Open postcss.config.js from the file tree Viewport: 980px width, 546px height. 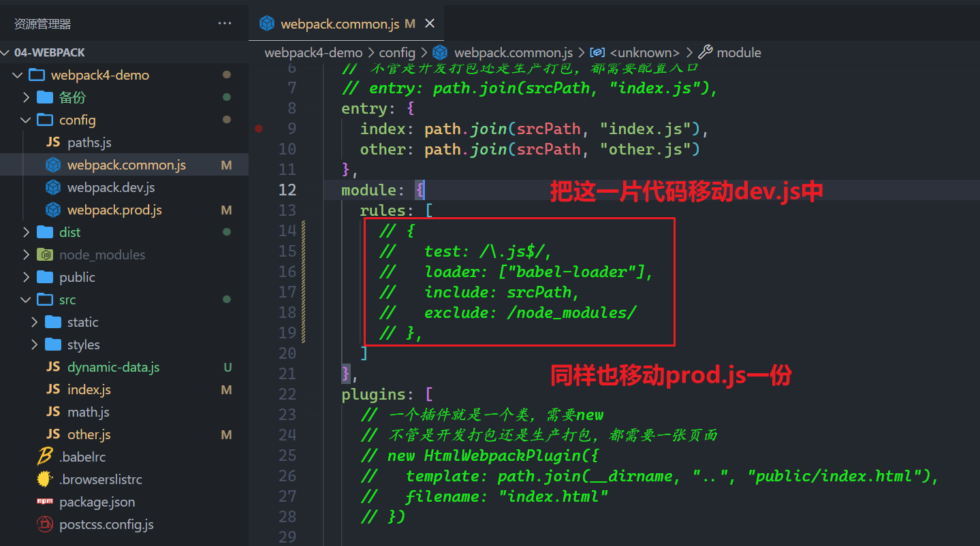click(106, 524)
